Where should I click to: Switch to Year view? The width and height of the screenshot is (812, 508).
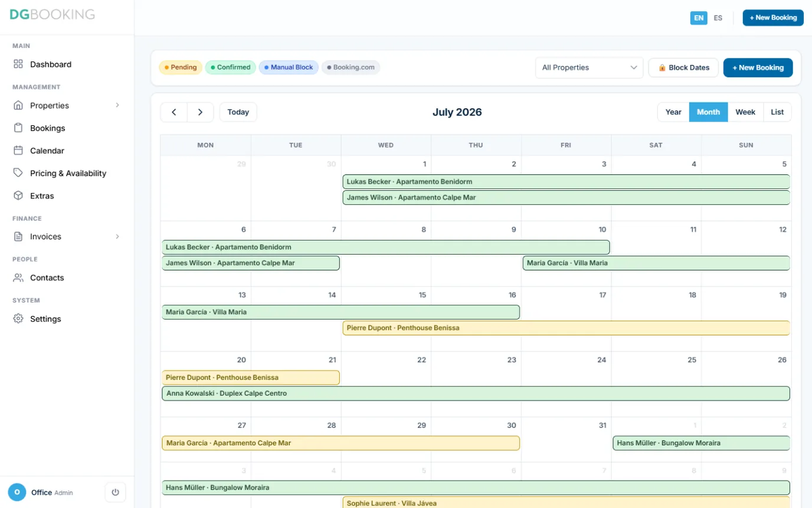coord(673,112)
